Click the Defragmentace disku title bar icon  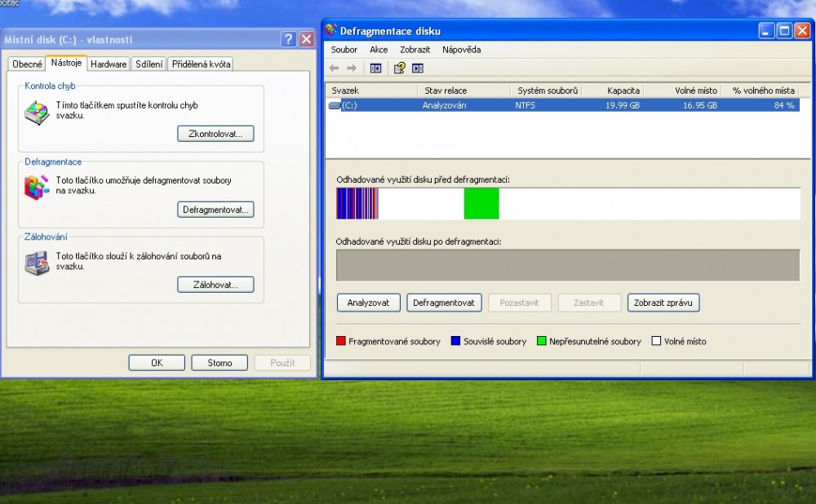click(x=330, y=31)
